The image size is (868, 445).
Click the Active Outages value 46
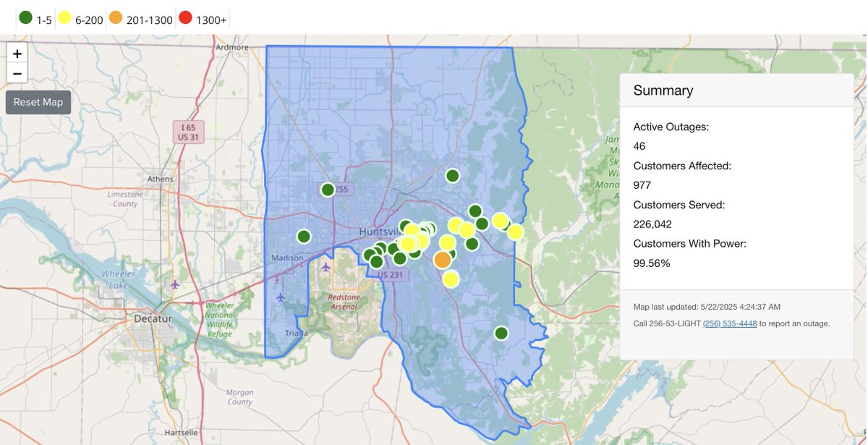[x=639, y=146]
